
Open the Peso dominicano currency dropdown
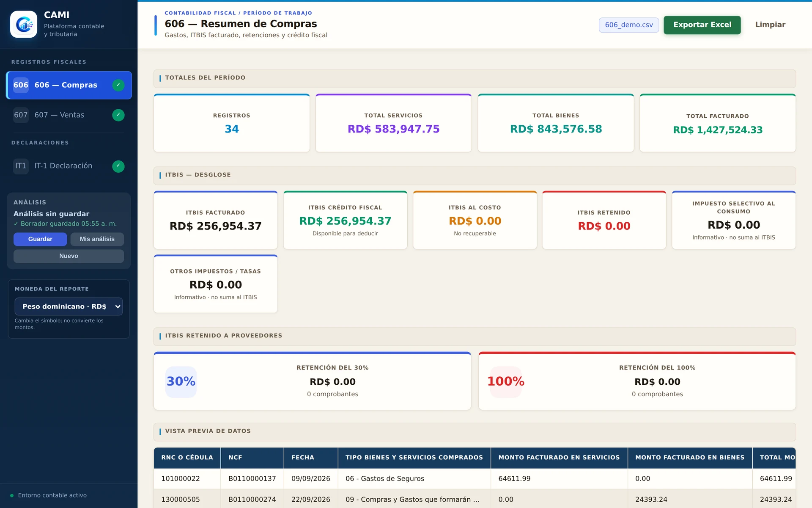pos(69,306)
